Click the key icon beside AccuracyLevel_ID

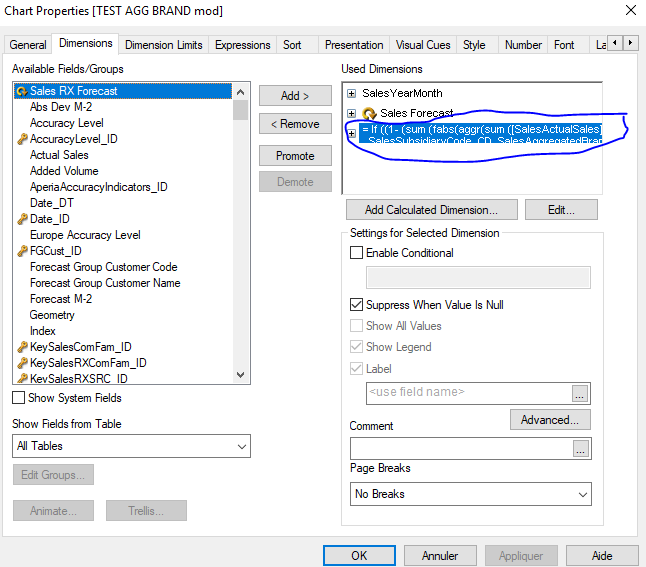(22, 139)
